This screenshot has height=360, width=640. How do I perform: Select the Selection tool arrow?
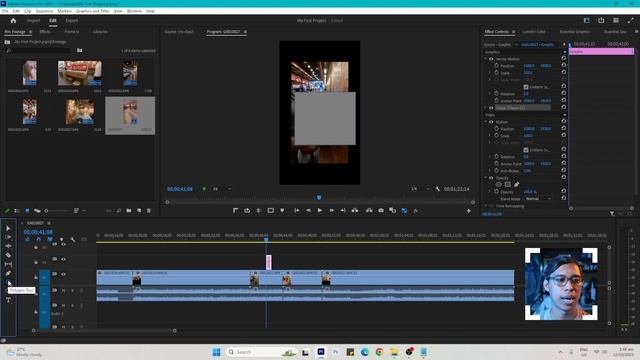pyautogui.click(x=8, y=228)
